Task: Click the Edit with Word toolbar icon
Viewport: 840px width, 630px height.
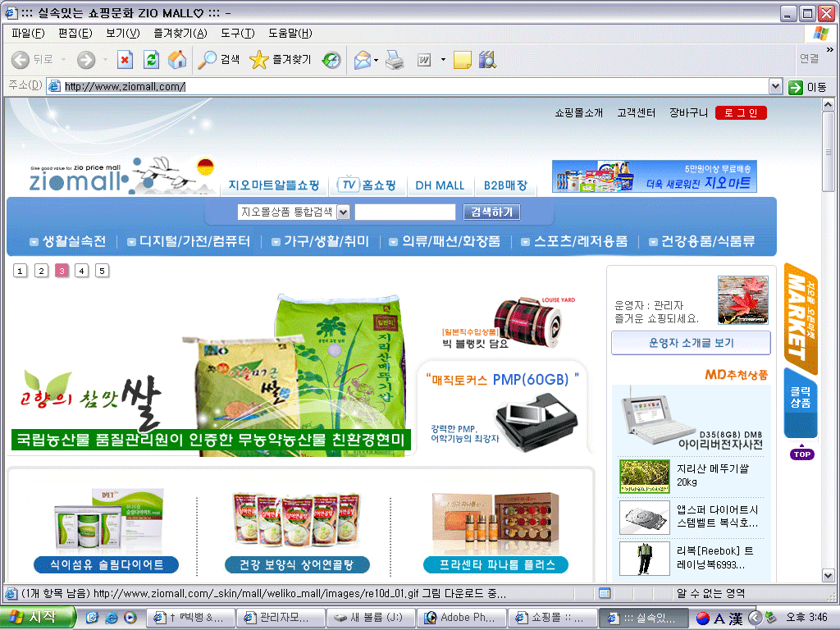Action: (424, 60)
